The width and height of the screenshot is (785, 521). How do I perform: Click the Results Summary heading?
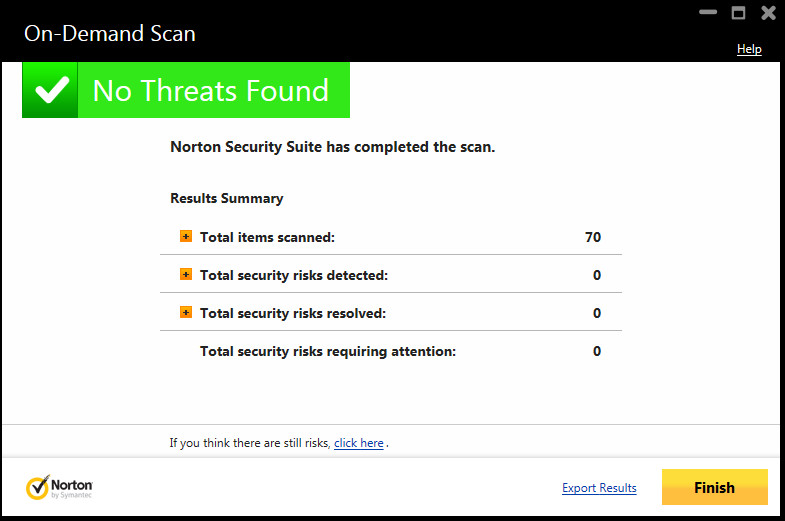(x=227, y=198)
